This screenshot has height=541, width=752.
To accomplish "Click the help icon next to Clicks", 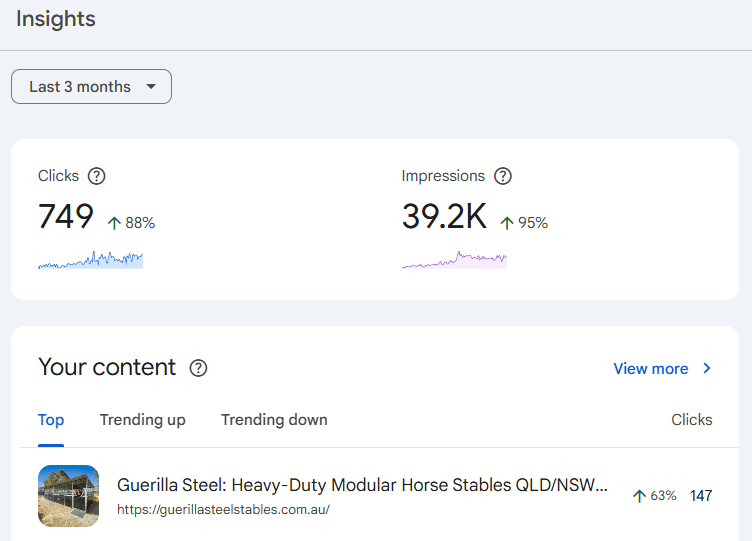I will pyautogui.click(x=96, y=176).
